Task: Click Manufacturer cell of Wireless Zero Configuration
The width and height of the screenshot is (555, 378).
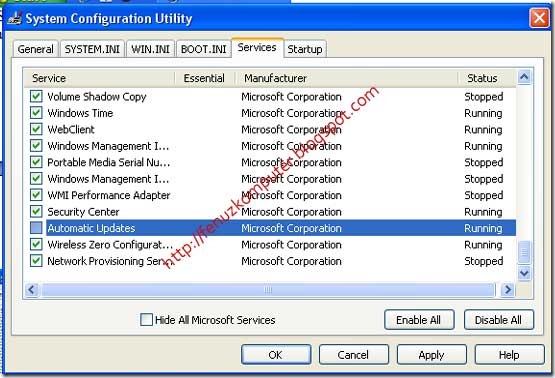Action: click(291, 245)
